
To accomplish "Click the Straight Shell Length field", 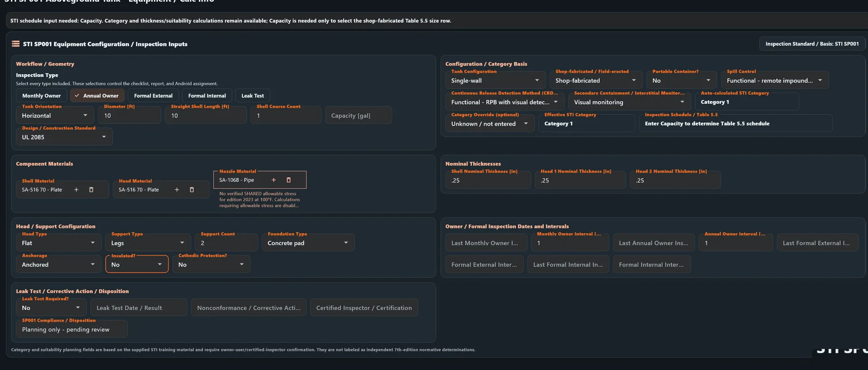I will tap(206, 115).
